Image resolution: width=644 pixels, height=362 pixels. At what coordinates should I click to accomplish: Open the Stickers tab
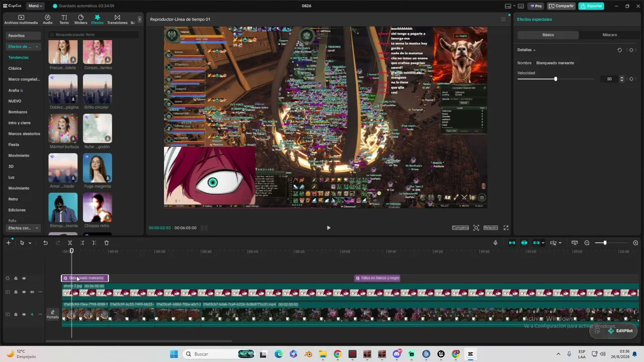80,20
